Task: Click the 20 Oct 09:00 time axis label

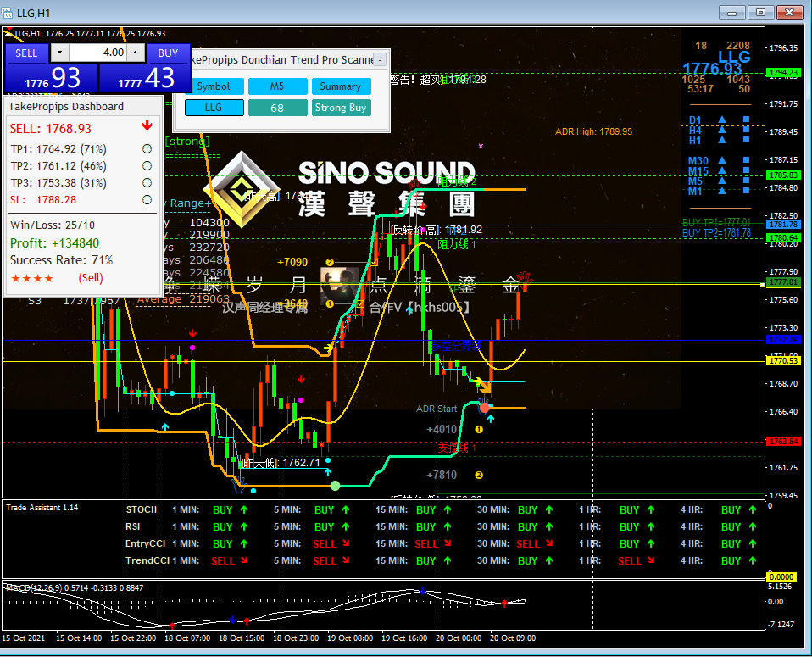Action: [513, 638]
